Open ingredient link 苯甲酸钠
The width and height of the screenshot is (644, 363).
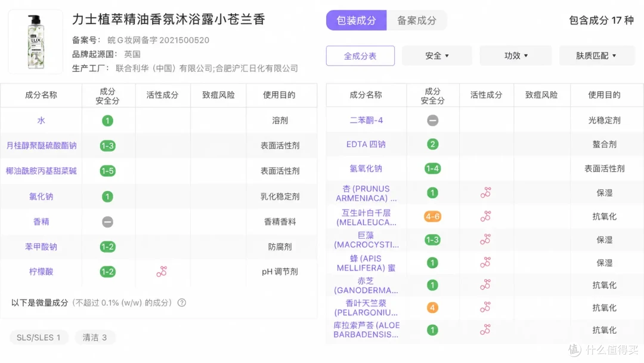41,247
